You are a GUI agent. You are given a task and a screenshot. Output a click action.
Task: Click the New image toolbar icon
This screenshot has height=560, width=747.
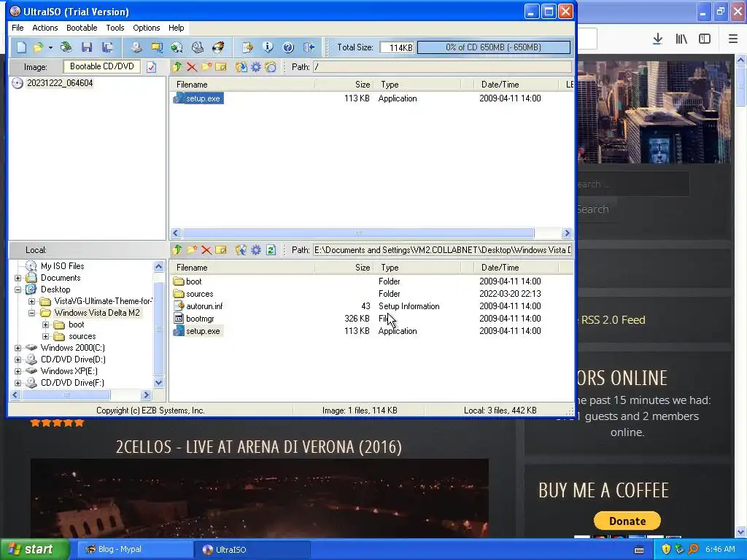21,47
